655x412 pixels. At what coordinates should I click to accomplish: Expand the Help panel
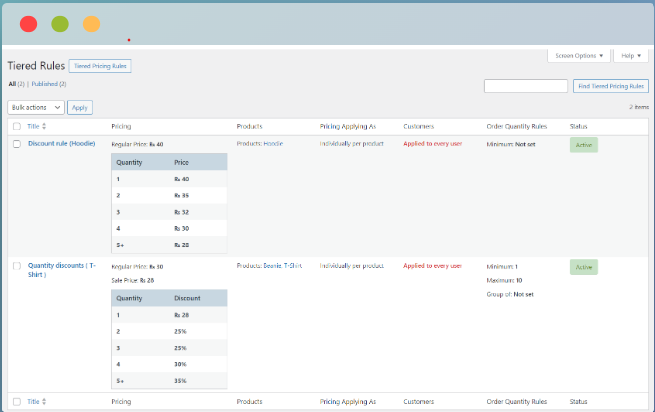click(631, 56)
